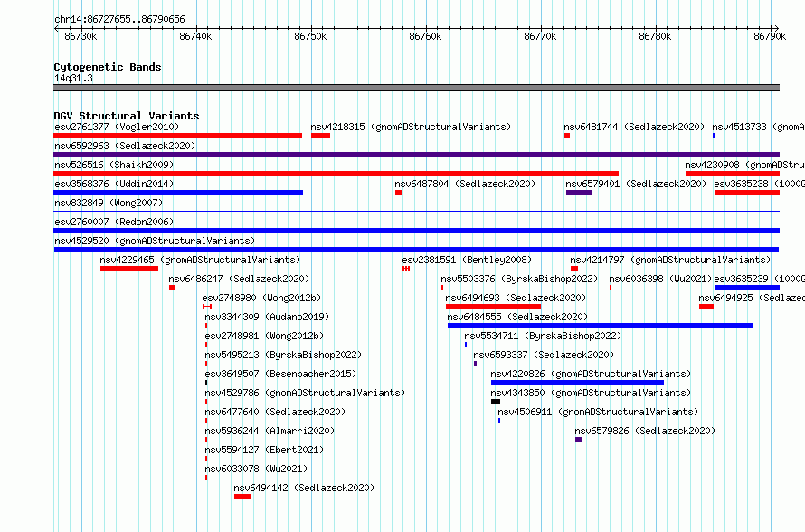805x532 pixels.
Task: Open the nsv6579826 (Sedlazeck2020) label
Action: pyautogui.click(x=645, y=431)
